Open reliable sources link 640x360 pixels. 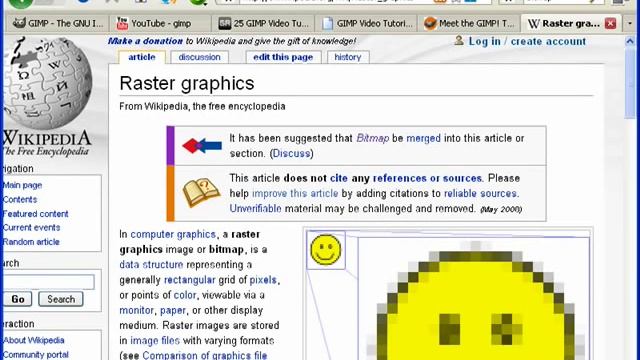[480, 193]
